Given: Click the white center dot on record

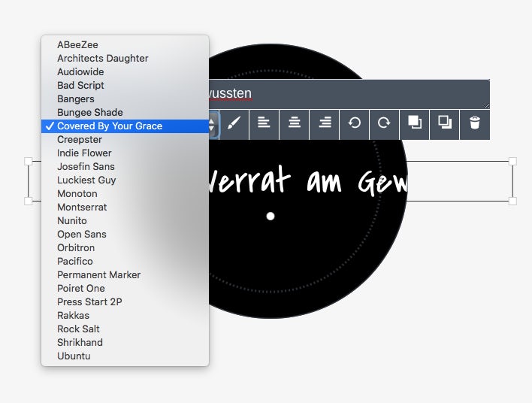Looking at the screenshot, I should pyautogui.click(x=271, y=217).
